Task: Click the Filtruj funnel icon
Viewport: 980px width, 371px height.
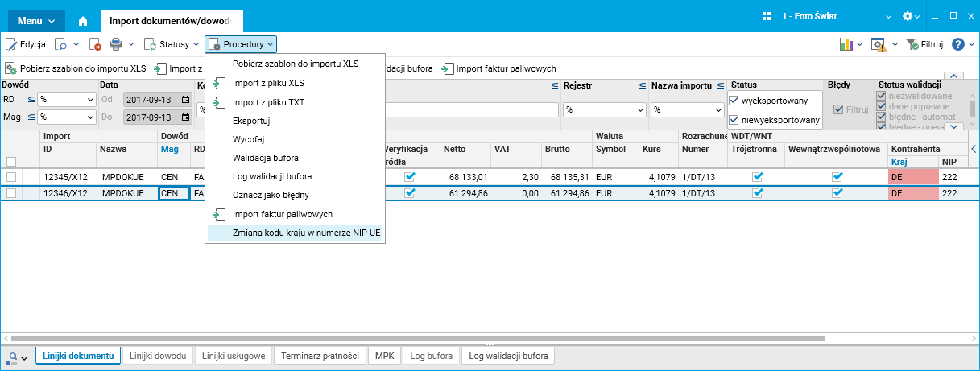Action: [x=912, y=45]
